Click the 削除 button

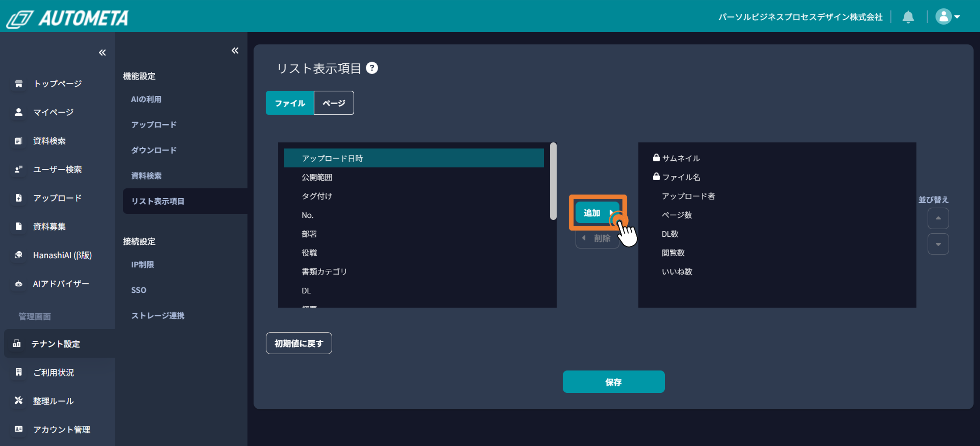click(x=597, y=238)
